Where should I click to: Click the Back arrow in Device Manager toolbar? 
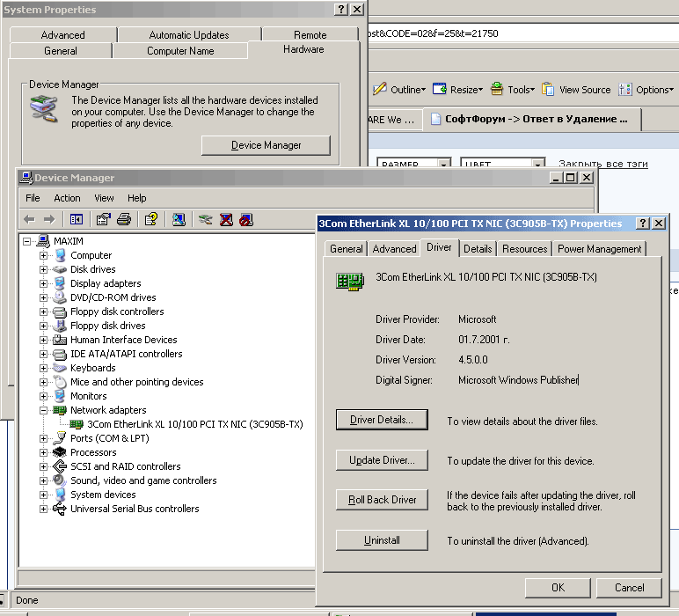click(29, 220)
